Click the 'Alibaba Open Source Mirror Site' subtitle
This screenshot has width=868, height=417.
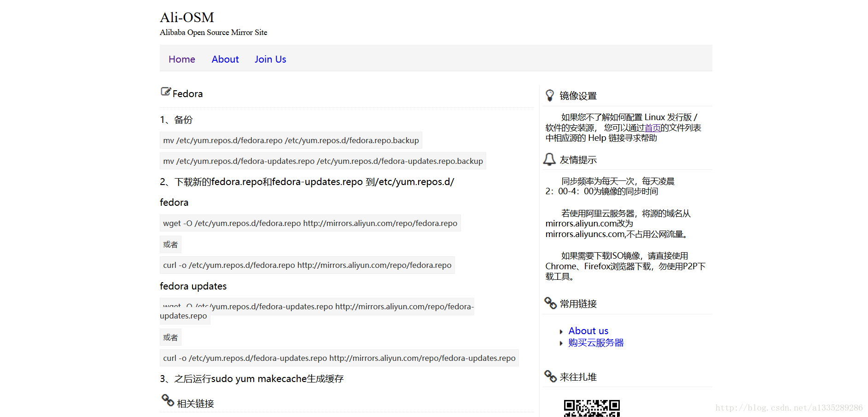(213, 32)
